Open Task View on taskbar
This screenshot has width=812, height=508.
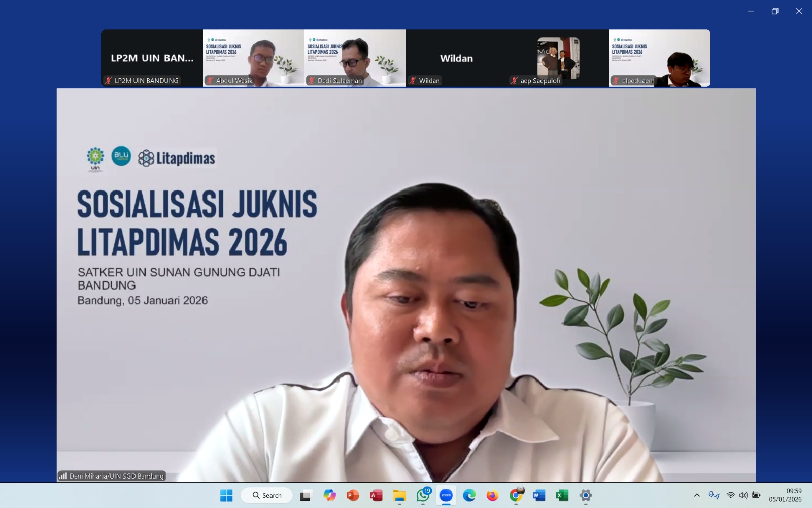pyautogui.click(x=306, y=495)
